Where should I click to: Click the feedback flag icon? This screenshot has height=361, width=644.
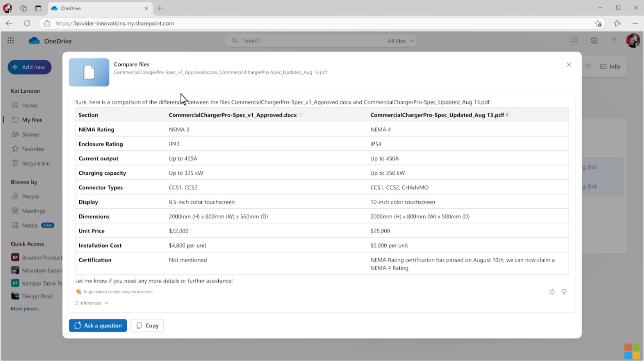coord(574,41)
